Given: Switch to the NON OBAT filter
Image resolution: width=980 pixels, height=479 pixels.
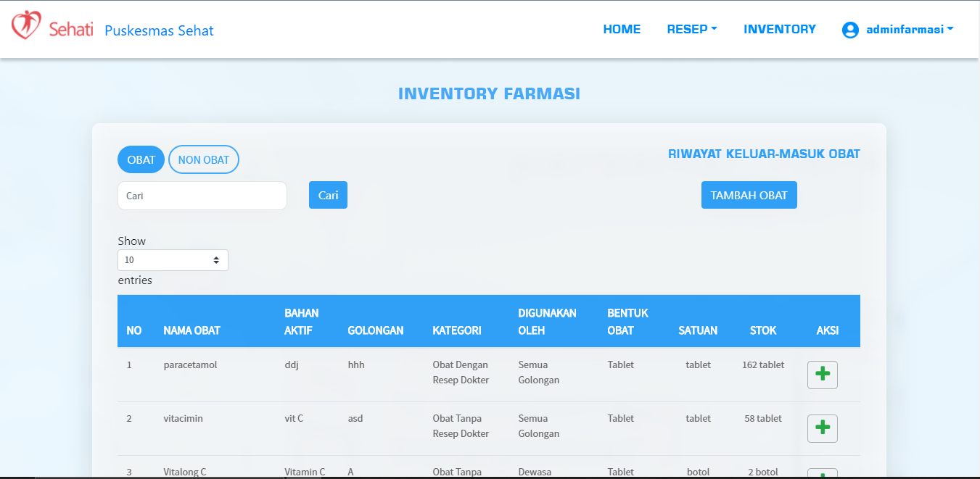Looking at the screenshot, I should click(204, 160).
